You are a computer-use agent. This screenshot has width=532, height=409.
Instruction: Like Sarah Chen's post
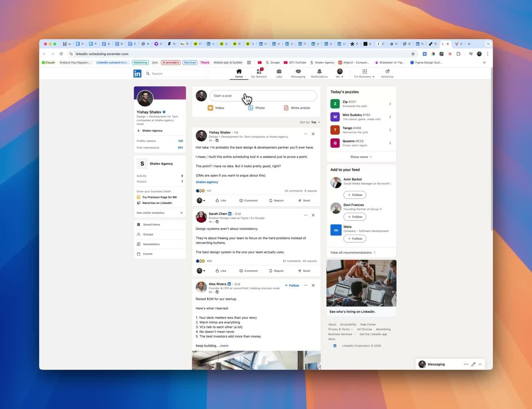point(221,271)
